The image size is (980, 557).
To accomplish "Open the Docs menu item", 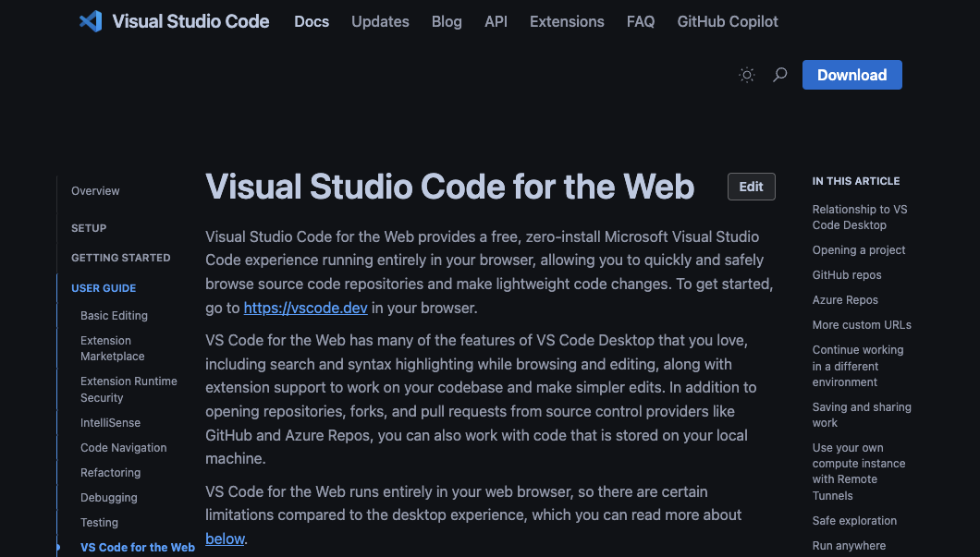I will (311, 21).
